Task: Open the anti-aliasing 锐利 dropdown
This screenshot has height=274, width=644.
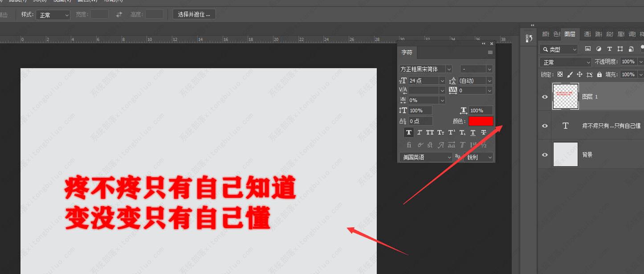Action: pos(479,157)
